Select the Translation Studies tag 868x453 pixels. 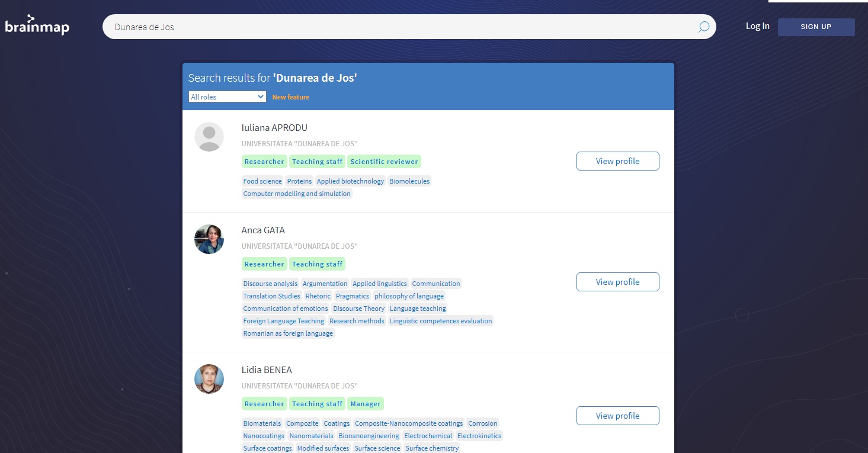click(x=271, y=296)
